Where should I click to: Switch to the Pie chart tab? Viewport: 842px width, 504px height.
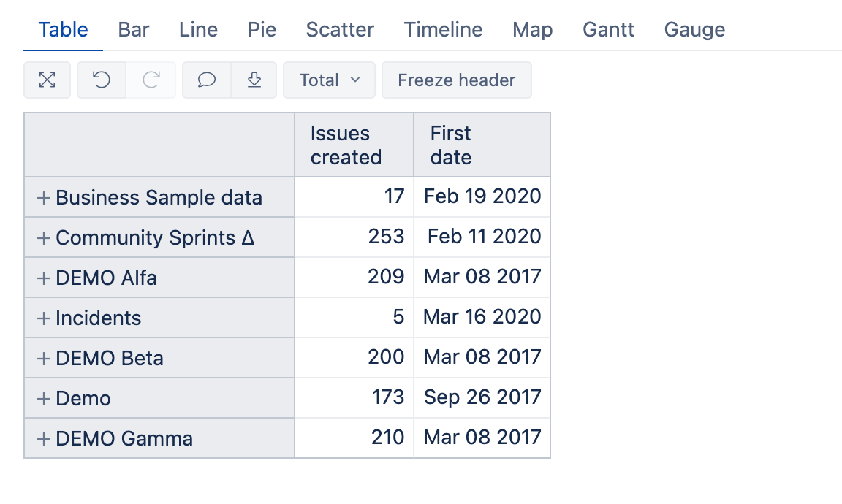pyautogui.click(x=262, y=29)
